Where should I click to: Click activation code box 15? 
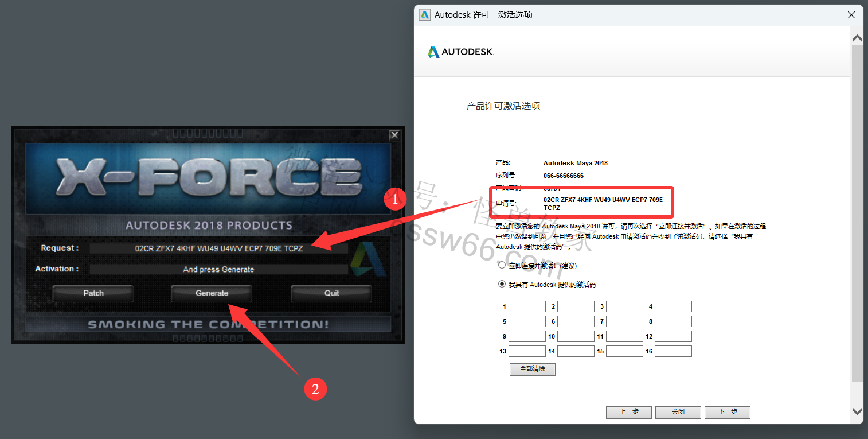(x=624, y=351)
